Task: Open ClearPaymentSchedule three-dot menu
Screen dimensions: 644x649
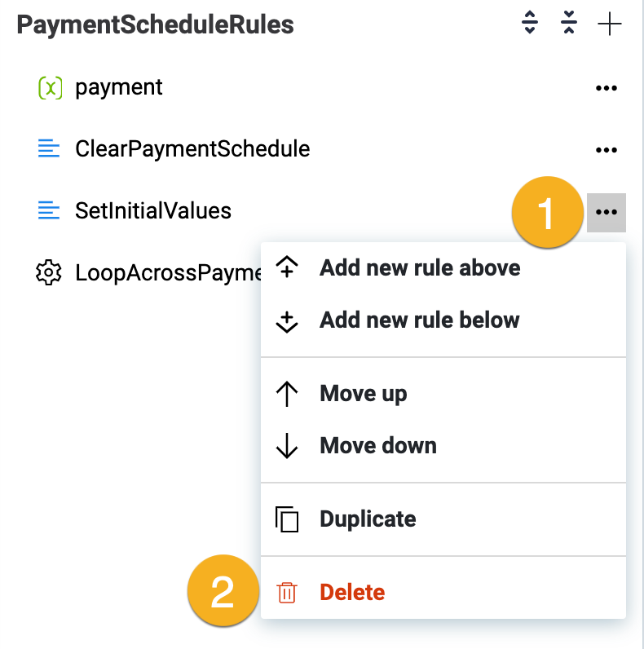Action: point(606,150)
